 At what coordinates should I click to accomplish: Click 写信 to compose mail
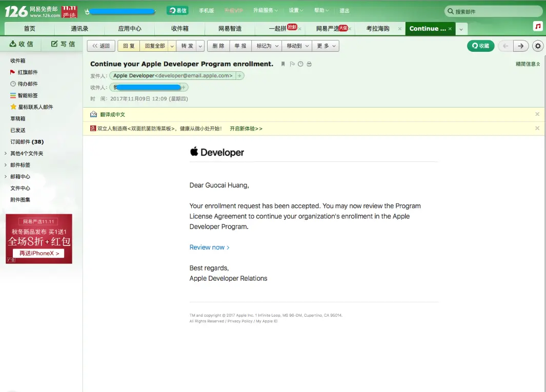pos(63,44)
